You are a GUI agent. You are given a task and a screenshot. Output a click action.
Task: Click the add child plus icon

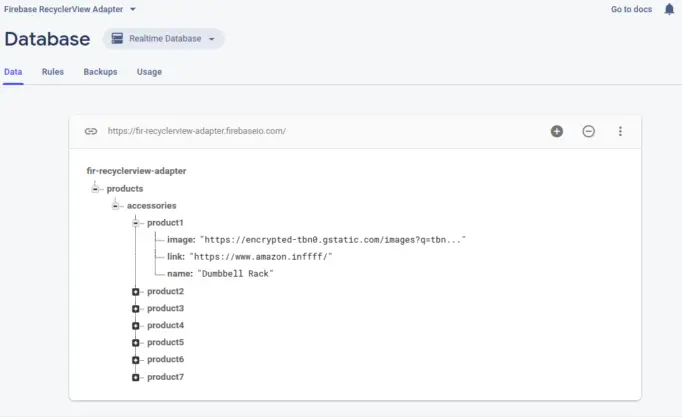click(x=557, y=131)
